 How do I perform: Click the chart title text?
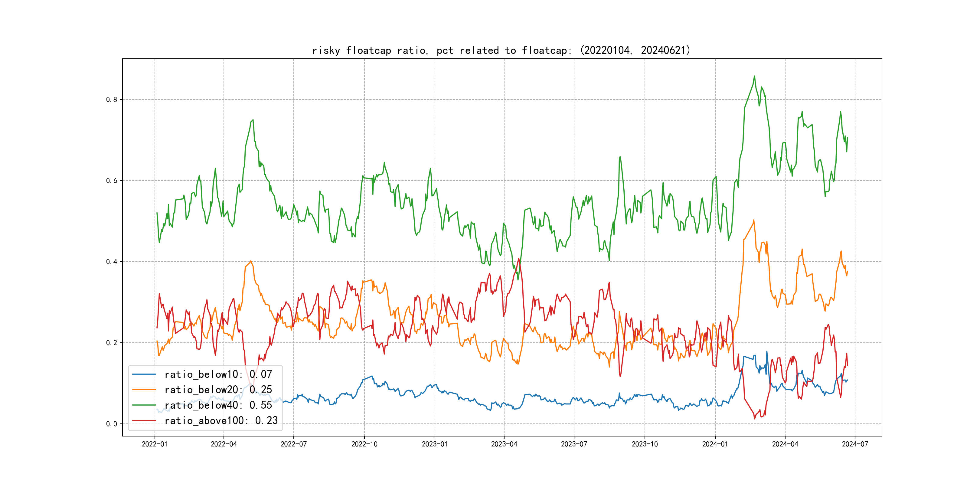[501, 50]
